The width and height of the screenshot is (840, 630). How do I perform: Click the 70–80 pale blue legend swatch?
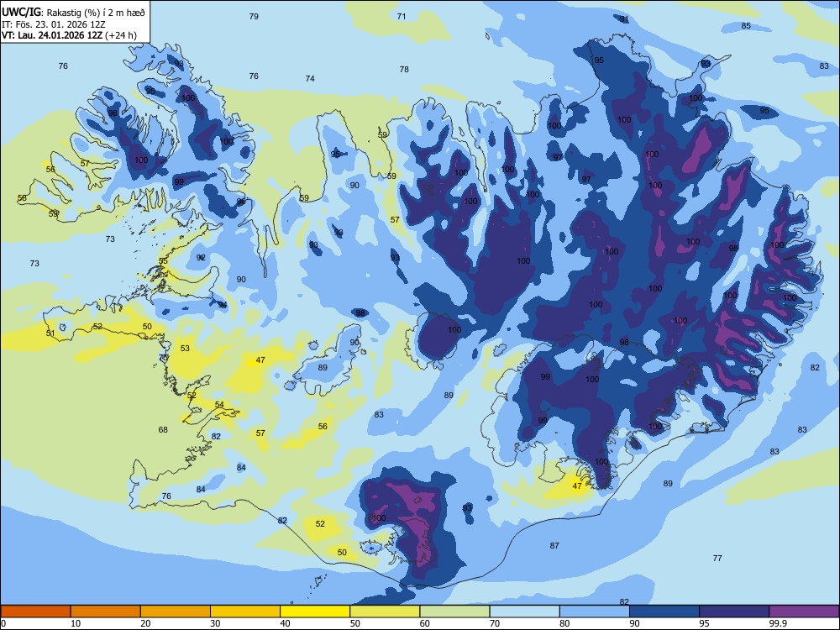click(524, 612)
